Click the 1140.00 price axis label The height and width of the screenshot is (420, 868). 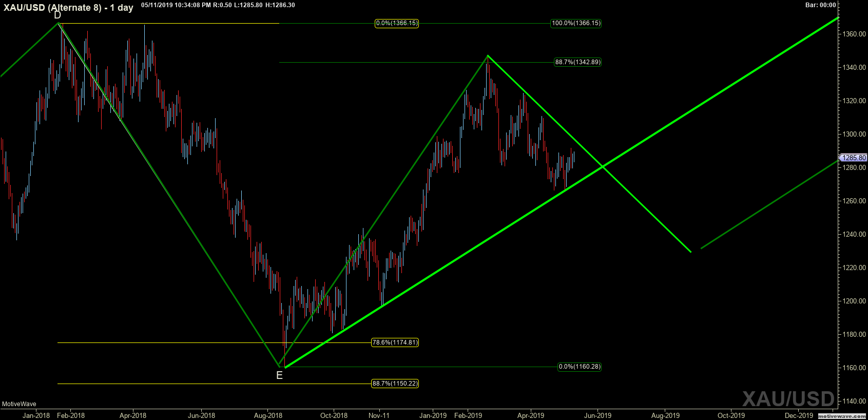pyautogui.click(x=854, y=401)
